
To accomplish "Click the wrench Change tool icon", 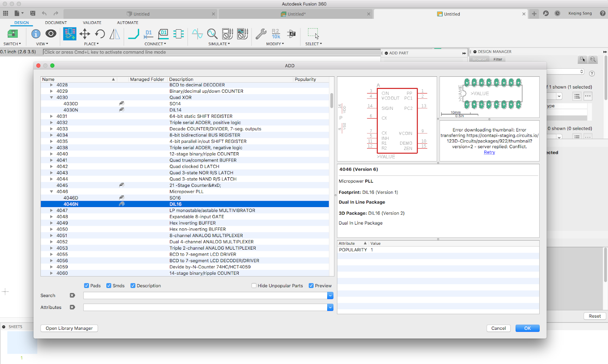I will click(x=261, y=34).
